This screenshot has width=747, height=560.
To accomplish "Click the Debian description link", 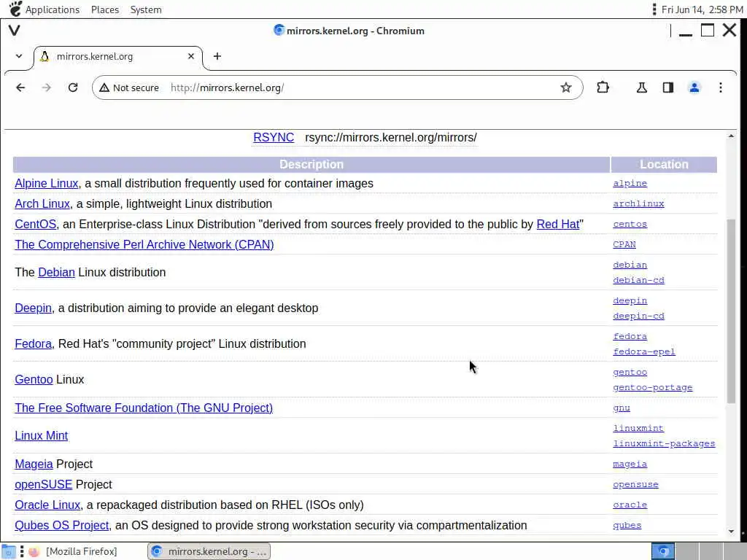I will tap(56, 273).
